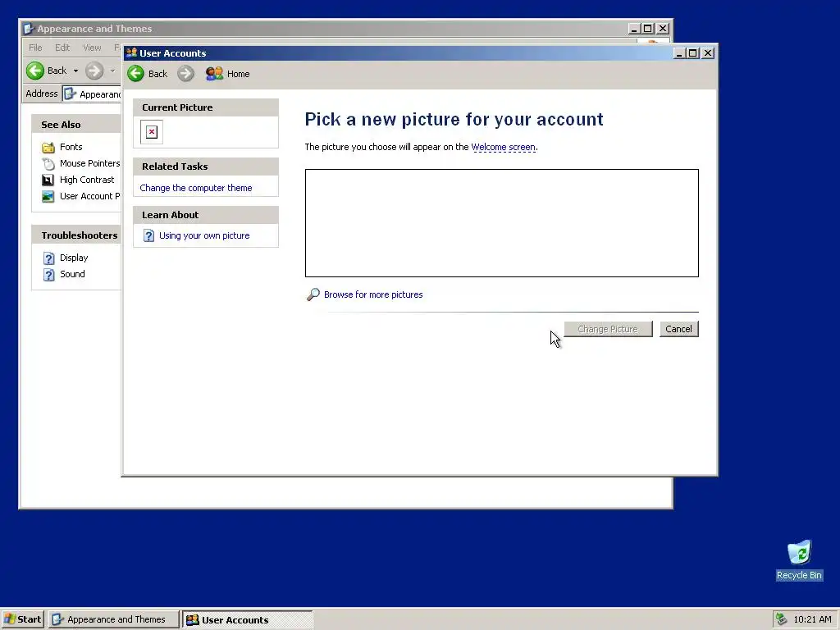Open Fonts under See Also

71,147
